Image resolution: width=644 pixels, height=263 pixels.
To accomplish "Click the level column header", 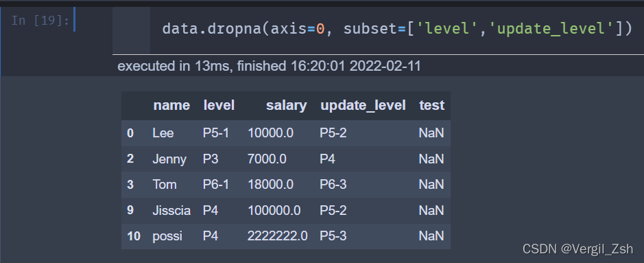I will 219,106.
